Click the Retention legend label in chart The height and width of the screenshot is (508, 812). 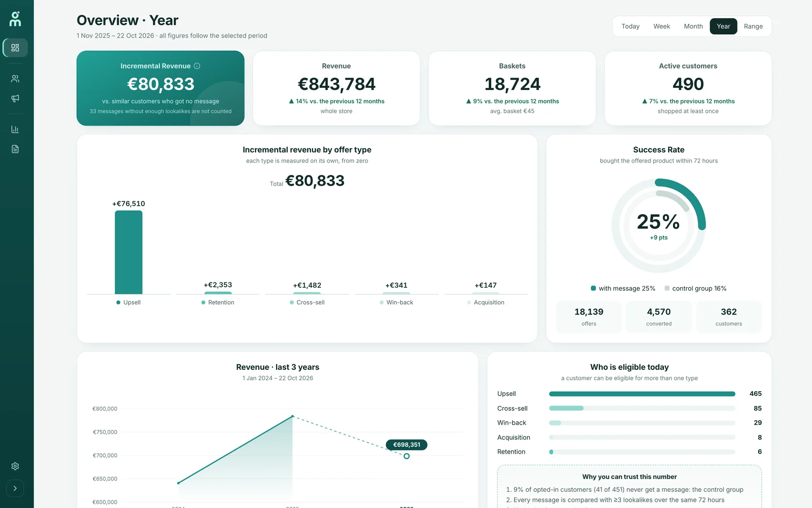pyautogui.click(x=218, y=302)
